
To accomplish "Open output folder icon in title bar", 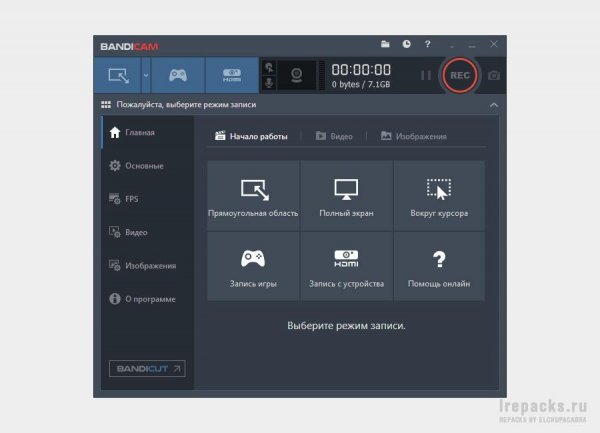I will (x=385, y=44).
